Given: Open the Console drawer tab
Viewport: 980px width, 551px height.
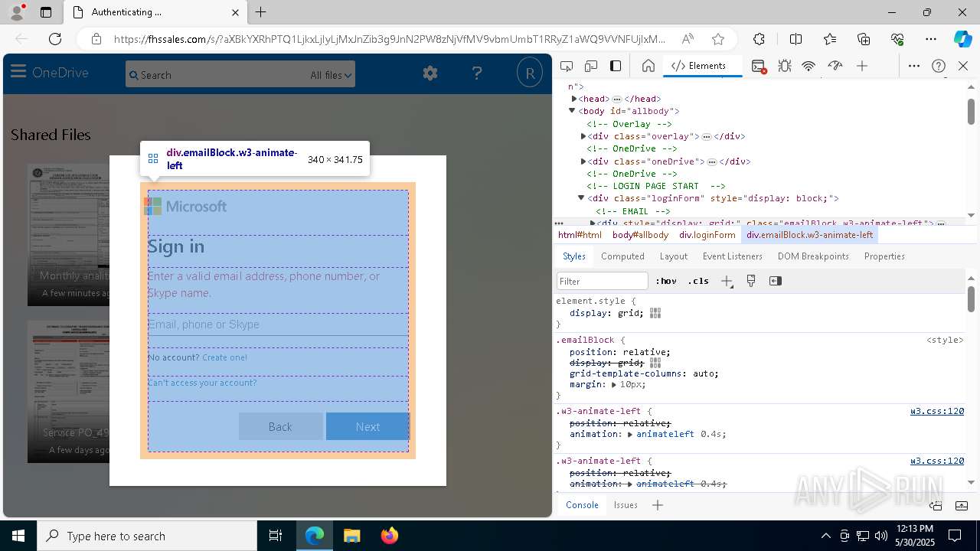Looking at the screenshot, I should pyautogui.click(x=582, y=505).
